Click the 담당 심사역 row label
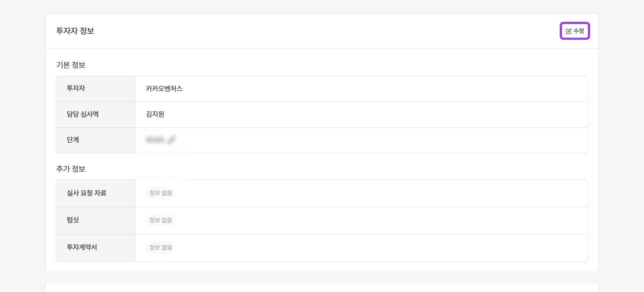 (83, 114)
